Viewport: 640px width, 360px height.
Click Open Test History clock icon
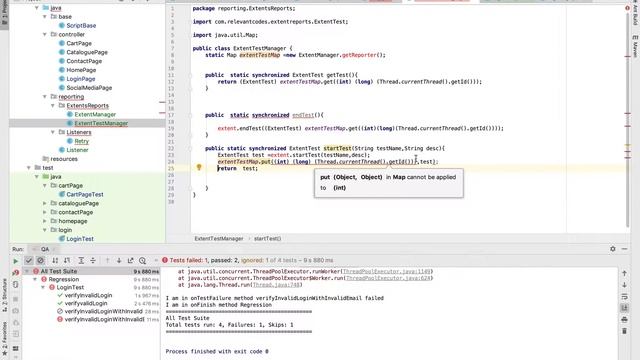tap(142, 260)
